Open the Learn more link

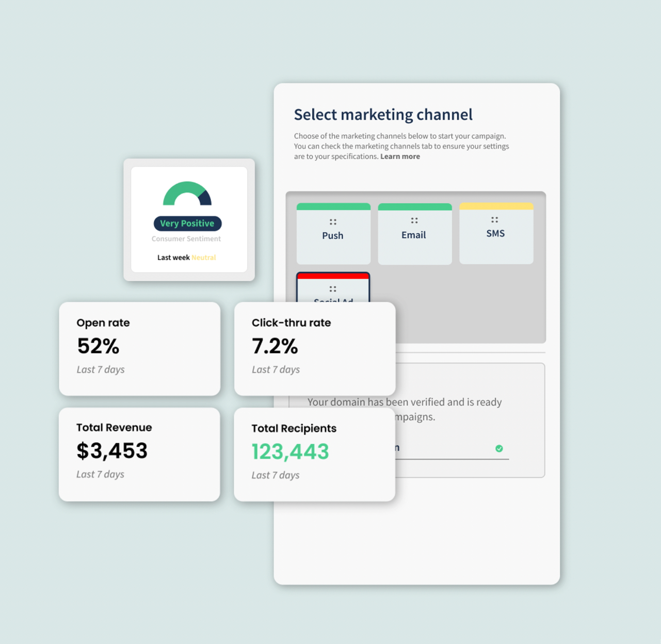tap(400, 156)
